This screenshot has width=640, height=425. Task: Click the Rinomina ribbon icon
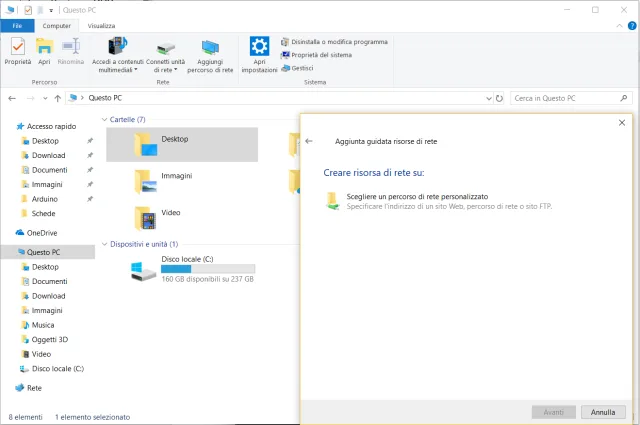coord(71,51)
